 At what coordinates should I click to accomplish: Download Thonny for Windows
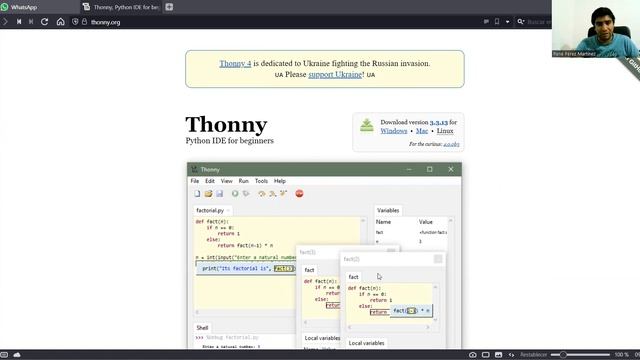click(x=393, y=131)
